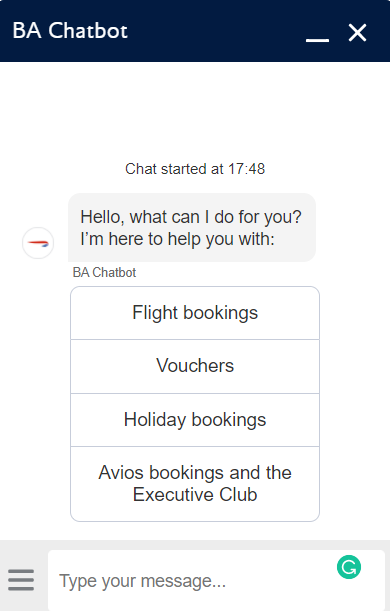Close the BA Chatbot panel
390x611 pixels.
tap(357, 32)
